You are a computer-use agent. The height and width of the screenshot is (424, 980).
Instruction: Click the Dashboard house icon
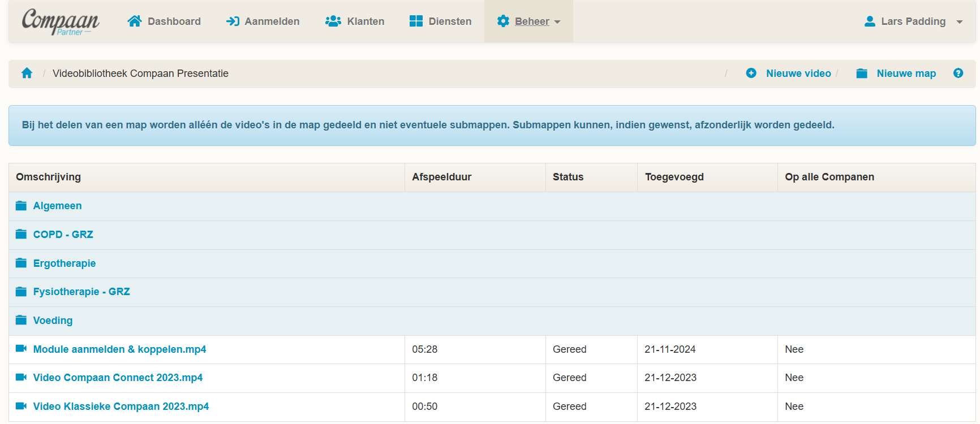135,21
